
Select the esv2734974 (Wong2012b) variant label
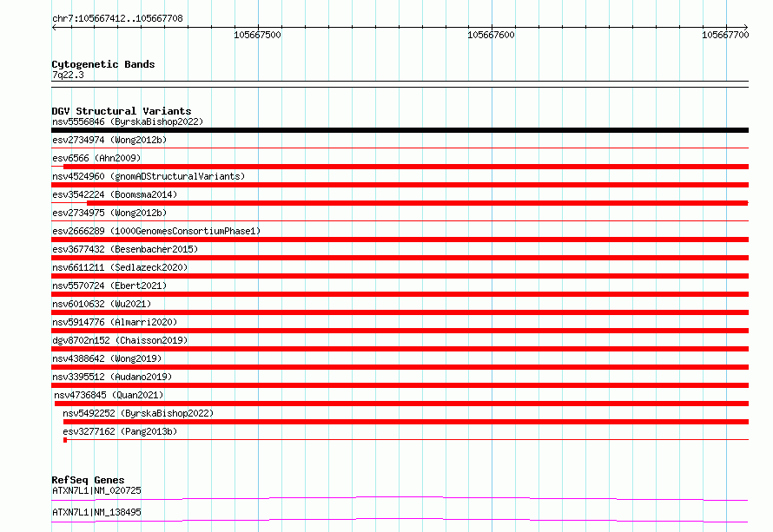[x=109, y=140]
